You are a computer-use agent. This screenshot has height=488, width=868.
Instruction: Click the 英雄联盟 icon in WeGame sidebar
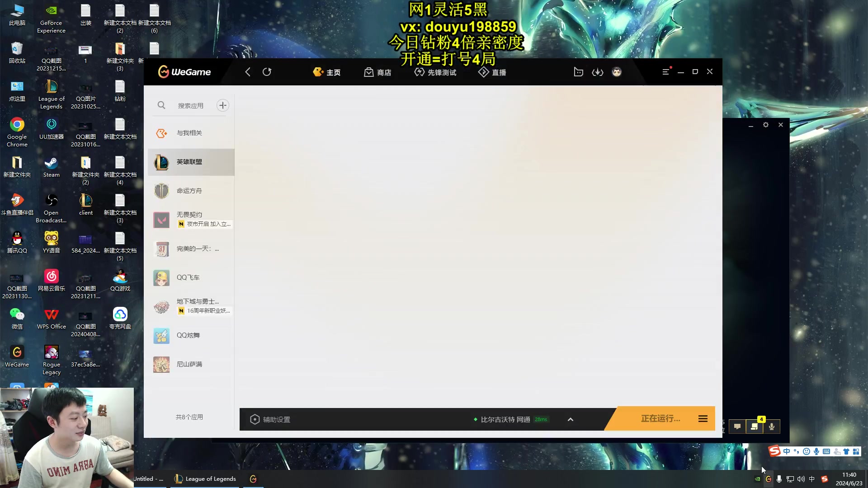(x=162, y=162)
